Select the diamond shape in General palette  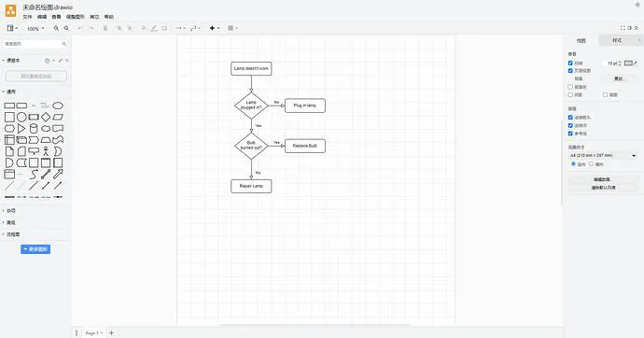[x=46, y=117]
